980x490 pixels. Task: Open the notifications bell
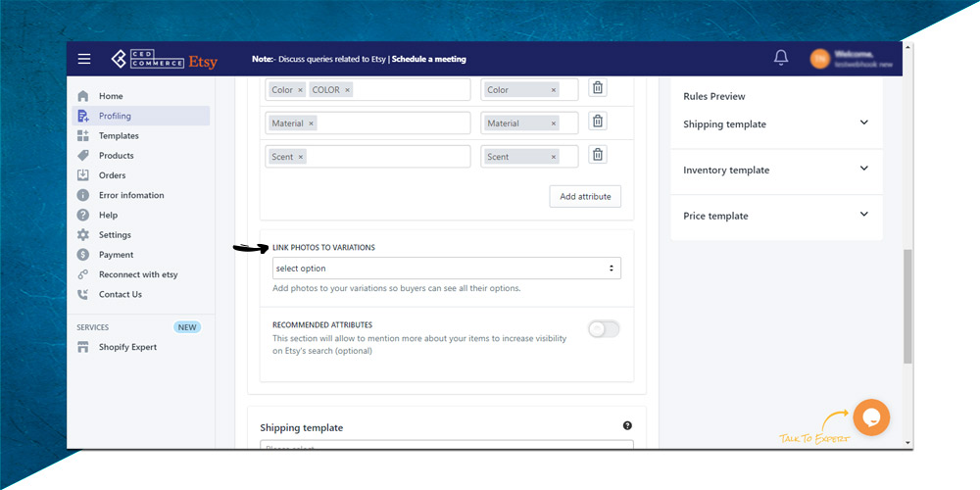[781, 58]
